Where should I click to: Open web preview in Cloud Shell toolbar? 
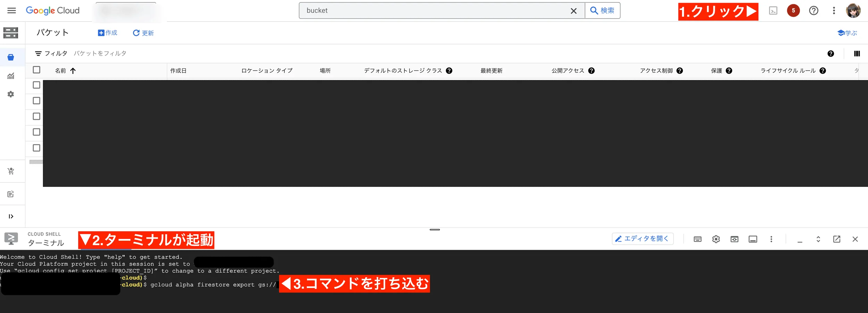click(735, 239)
